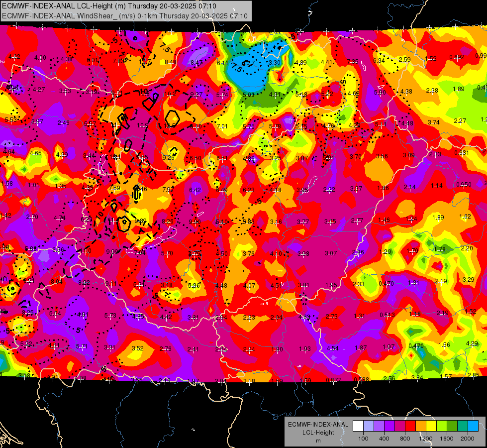Click legend scale value '400'

tap(384, 439)
